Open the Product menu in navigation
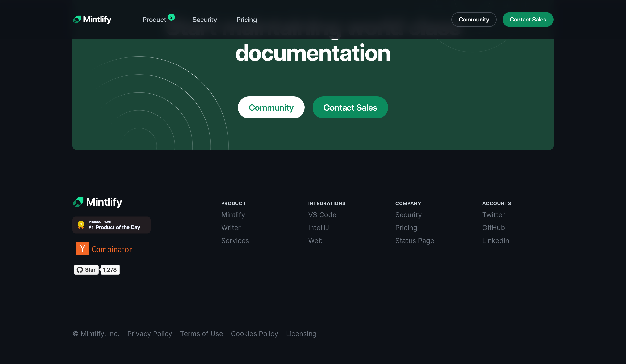Image resolution: width=626 pixels, height=364 pixels. click(154, 20)
